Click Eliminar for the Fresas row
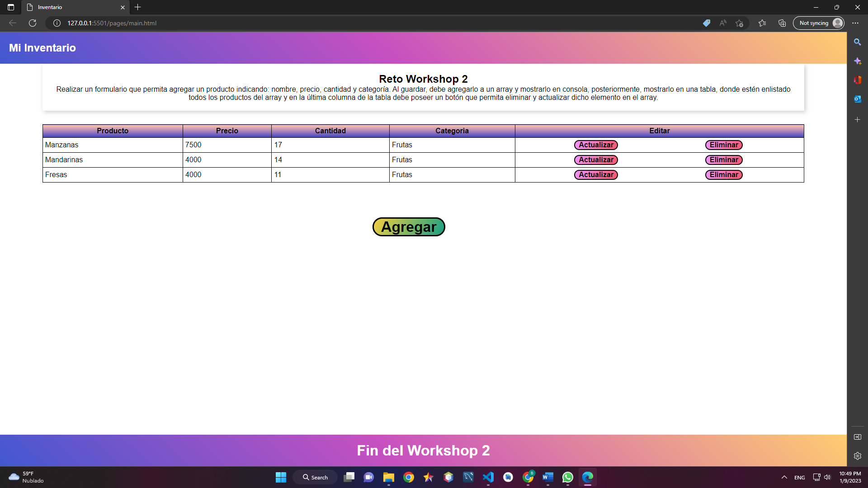This screenshot has height=488, width=868. [x=723, y=174]
